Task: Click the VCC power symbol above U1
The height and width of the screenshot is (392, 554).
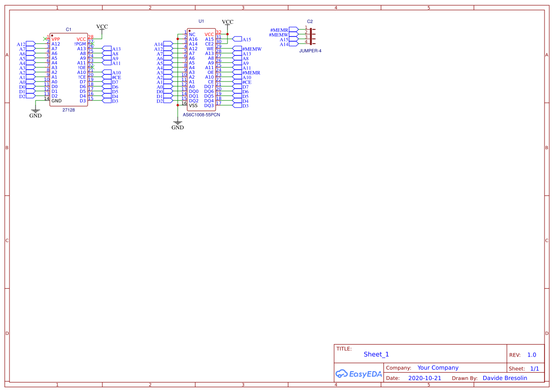Action: [x=228, y=21]
